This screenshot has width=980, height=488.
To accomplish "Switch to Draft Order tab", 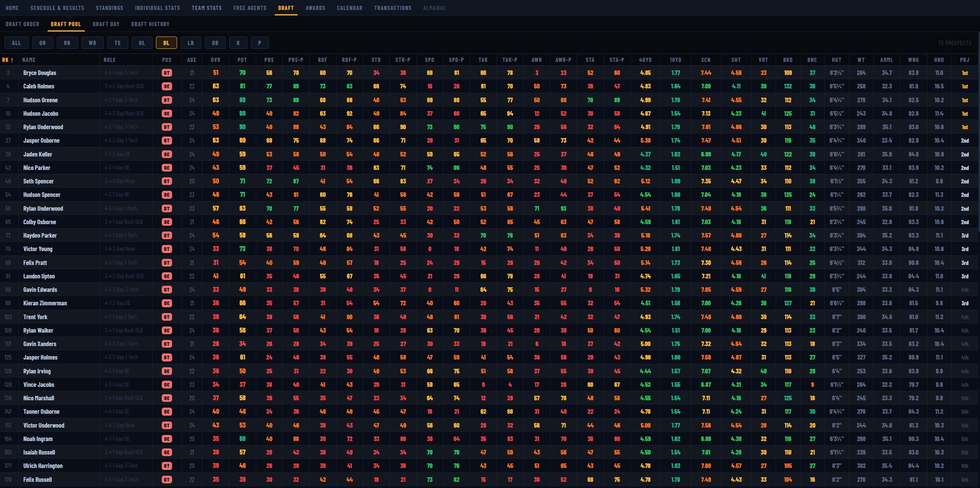I will point(22,24).
